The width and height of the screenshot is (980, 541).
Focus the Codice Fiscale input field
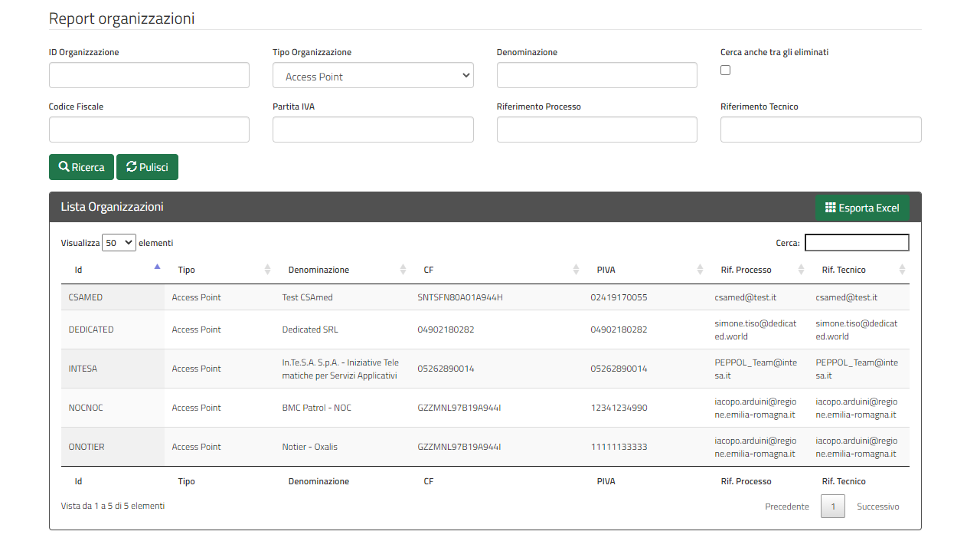point(149,130)
